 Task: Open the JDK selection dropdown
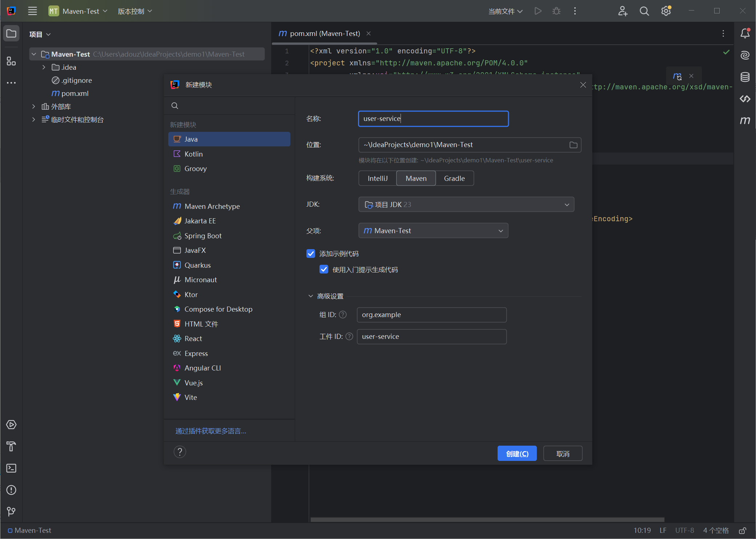click(466, 204)
